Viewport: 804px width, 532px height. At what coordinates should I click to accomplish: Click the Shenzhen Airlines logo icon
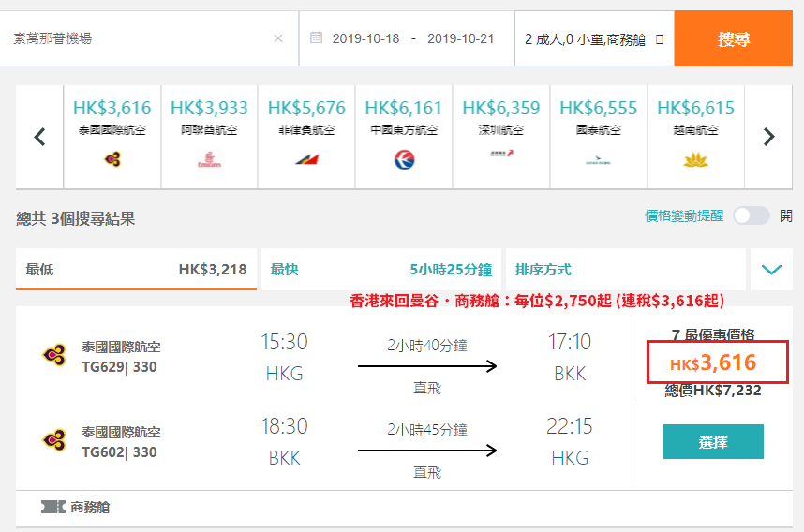point(501,154)
